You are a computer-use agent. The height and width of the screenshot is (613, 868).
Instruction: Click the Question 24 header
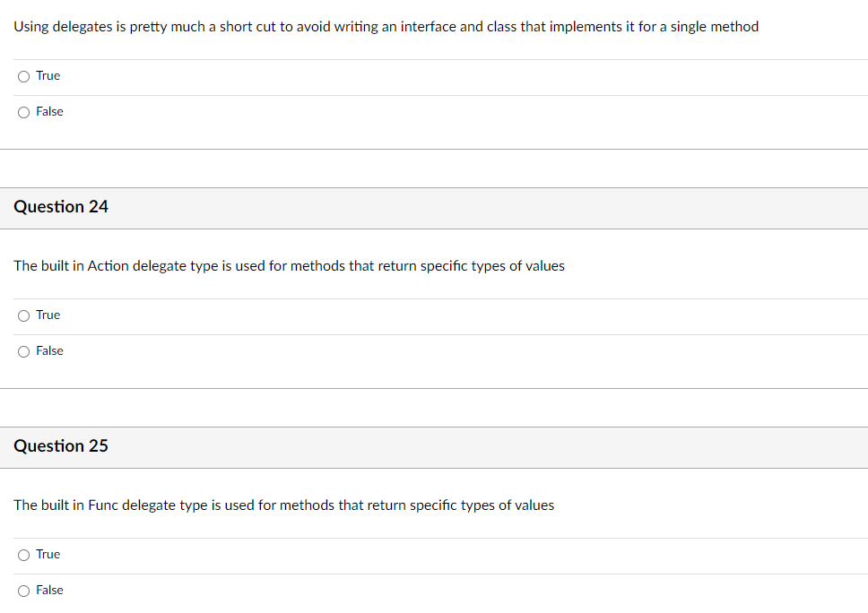61,206
